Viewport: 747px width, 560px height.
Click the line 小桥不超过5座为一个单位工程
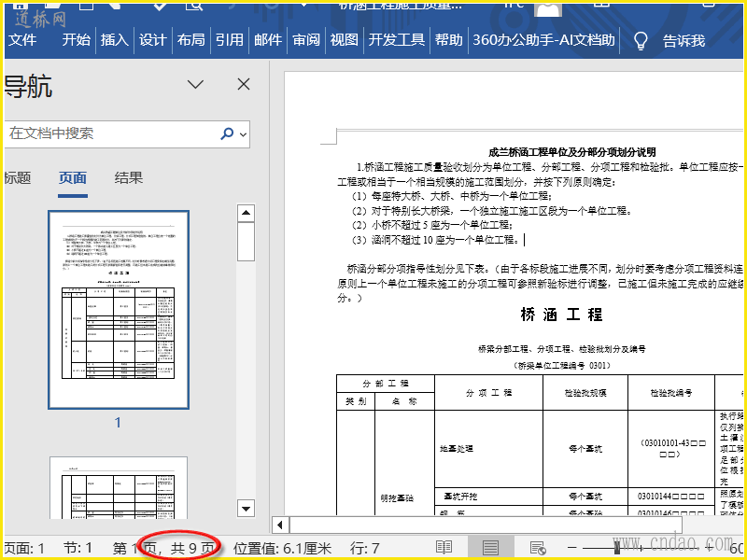pyautogui.click(x=432, y=225)
